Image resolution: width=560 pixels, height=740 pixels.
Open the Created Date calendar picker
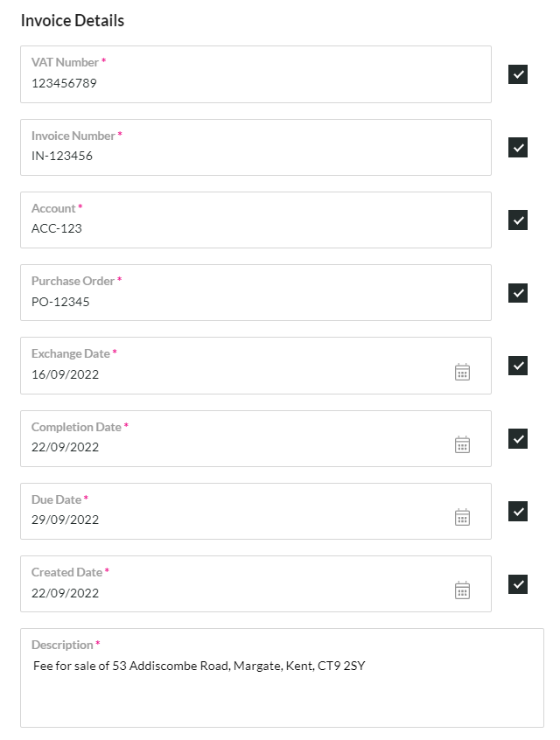[x=462, y=590]
